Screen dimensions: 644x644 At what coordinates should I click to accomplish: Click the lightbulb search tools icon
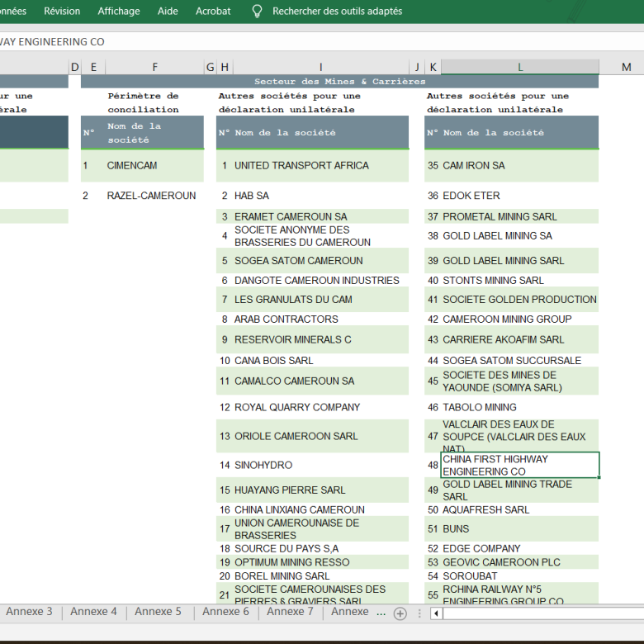257,11
